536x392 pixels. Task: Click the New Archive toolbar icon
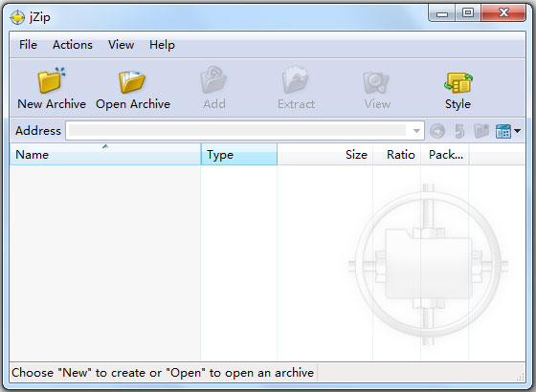[x=52, y=80]
